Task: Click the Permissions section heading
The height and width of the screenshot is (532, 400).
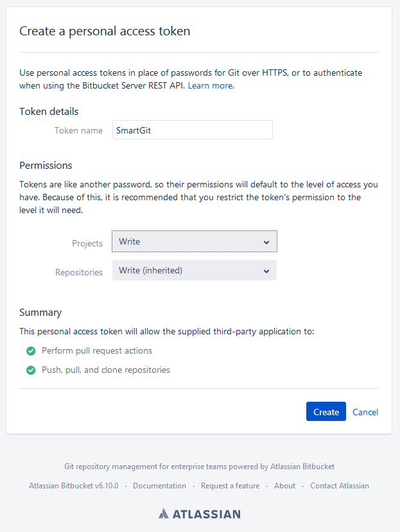Action: coord(46,165)
